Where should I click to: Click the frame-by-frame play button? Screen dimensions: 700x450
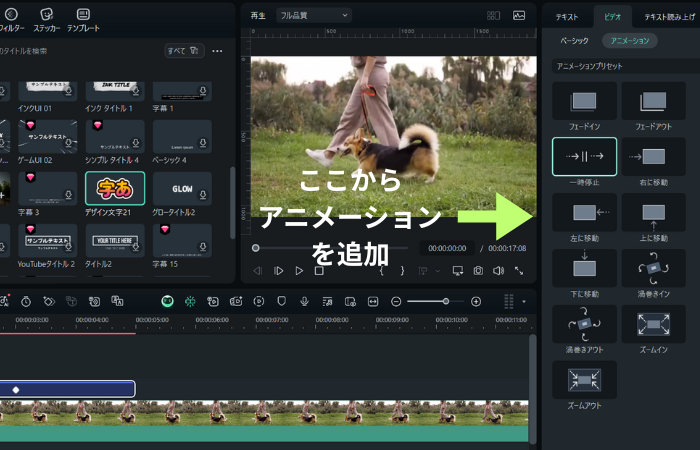coord(279,271)
